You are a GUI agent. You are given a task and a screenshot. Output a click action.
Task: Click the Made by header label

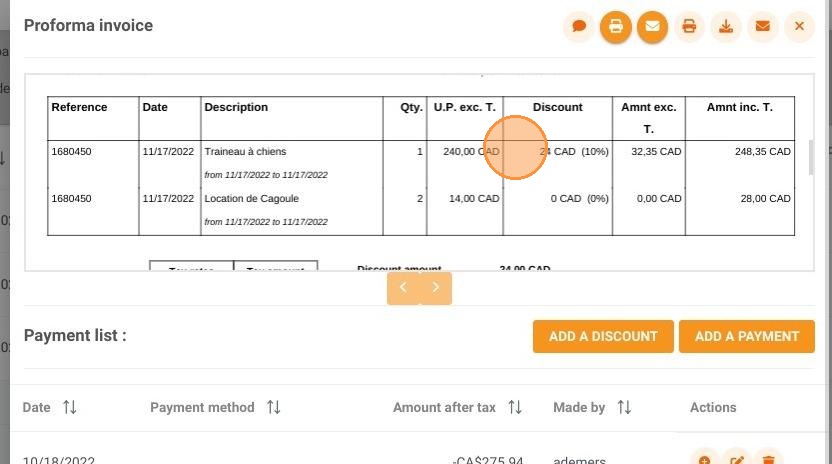point(579,407)
